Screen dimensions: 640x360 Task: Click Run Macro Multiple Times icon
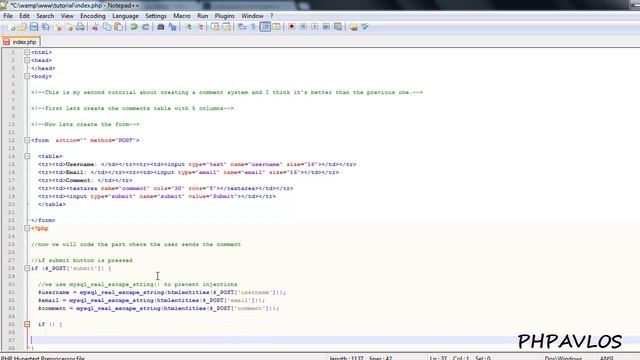(326, 27)
